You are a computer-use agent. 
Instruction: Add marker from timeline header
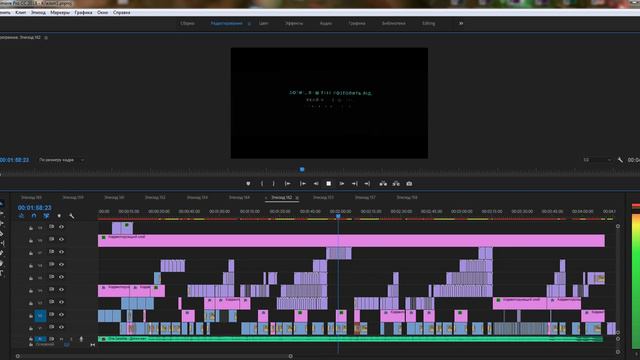pyautogui.click(x=59, y=216)
